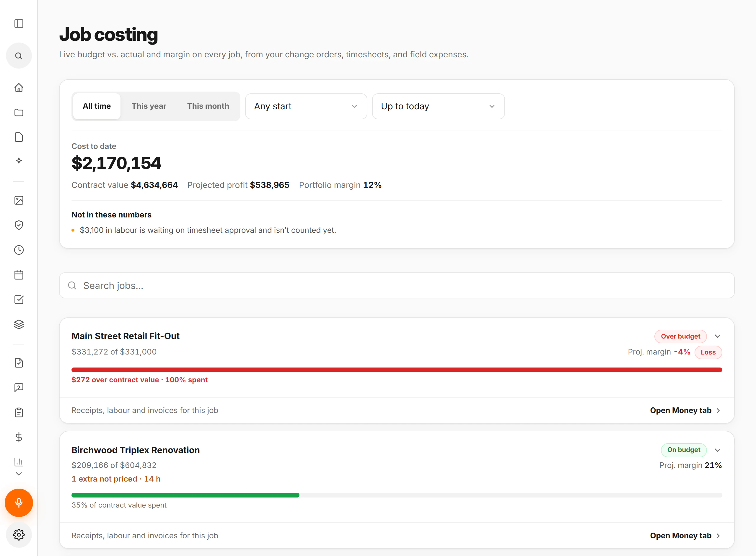Click the red Main Street progress bar
This screenshot has height=556, width=756.
[x=397, y=370]
